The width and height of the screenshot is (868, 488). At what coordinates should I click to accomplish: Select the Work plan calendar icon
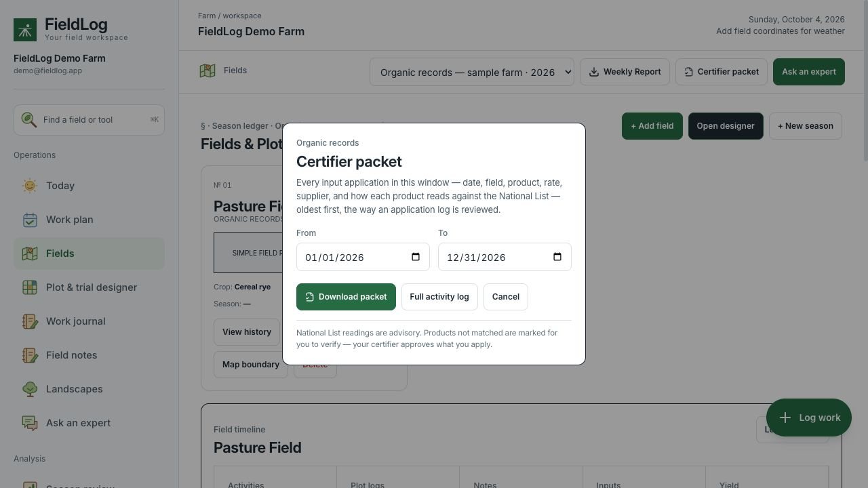coord(30,220)
